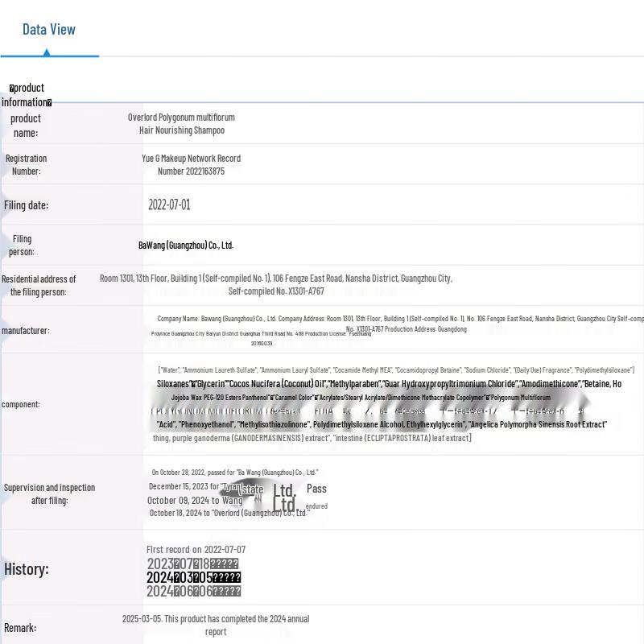Select the product information section header
The height and width of the screenshot is (644, 644).
pos(27,95)
